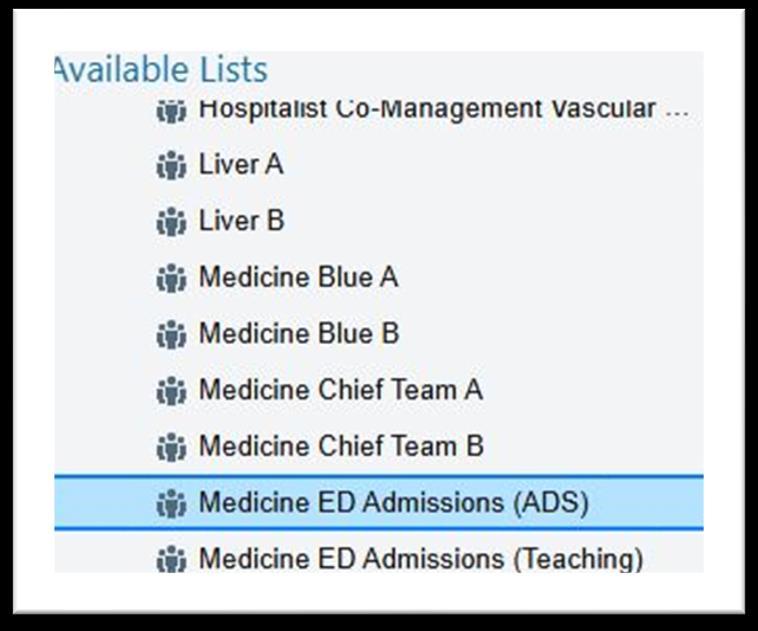Choose the Medicine Blue A list

click(298, 278)
